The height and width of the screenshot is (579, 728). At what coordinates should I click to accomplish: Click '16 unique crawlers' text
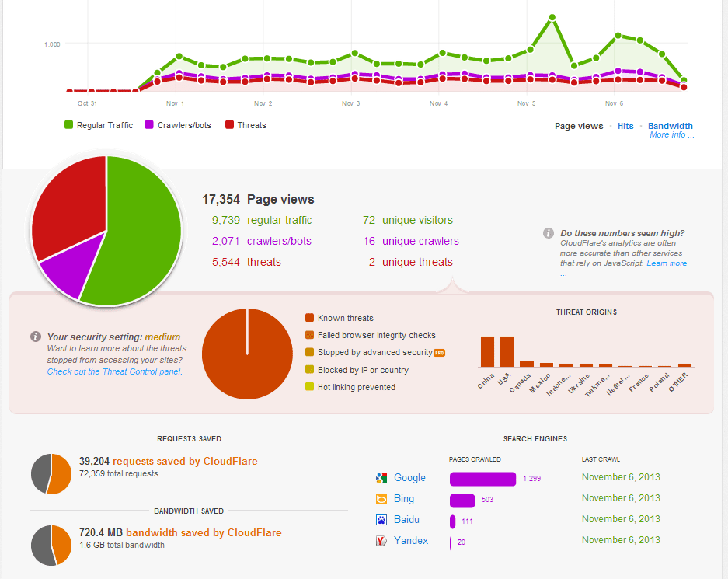[x=411, y=241]
